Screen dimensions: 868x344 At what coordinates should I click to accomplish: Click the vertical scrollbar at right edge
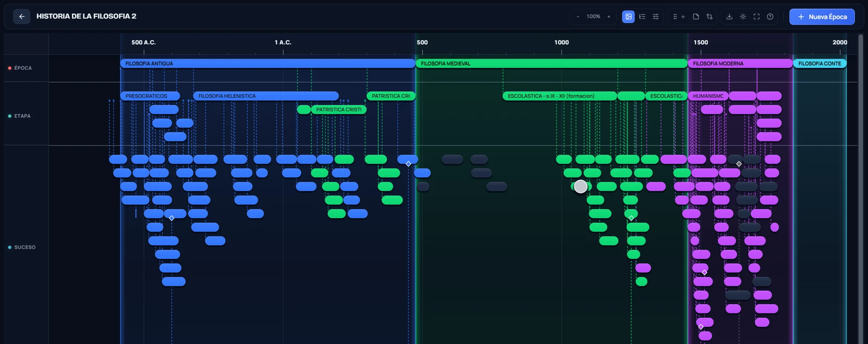pos(861,190)
